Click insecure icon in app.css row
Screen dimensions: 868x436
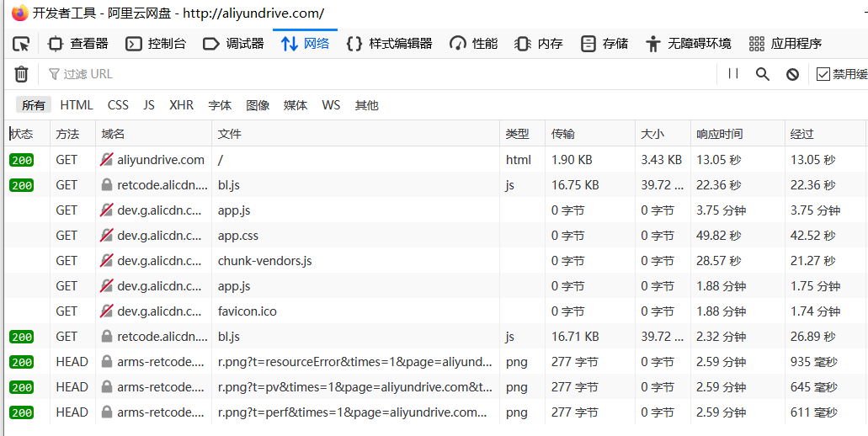[107, 236]
